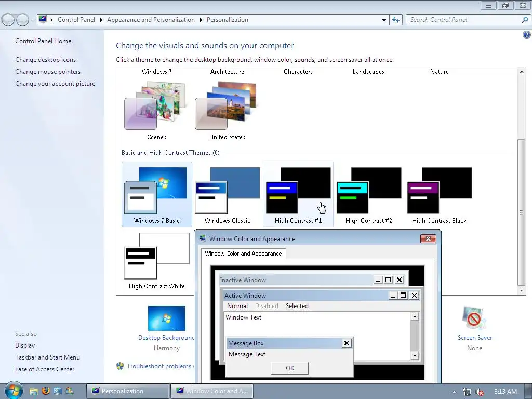The image size is (532, 399).
Task: Click the Active Window title bar preview
Action: [305, 295]
